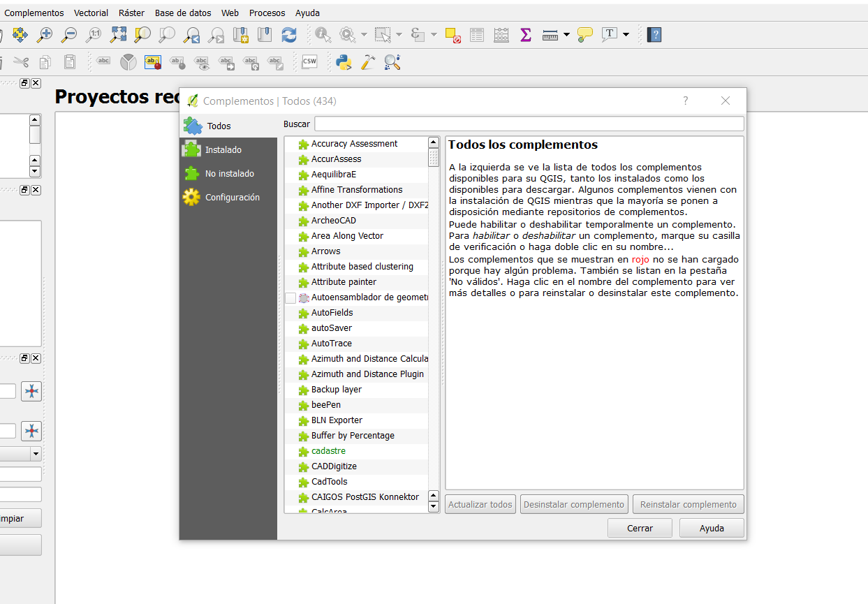
Task: Click the Zoom Last icon
Action: [x=192, y=34]
